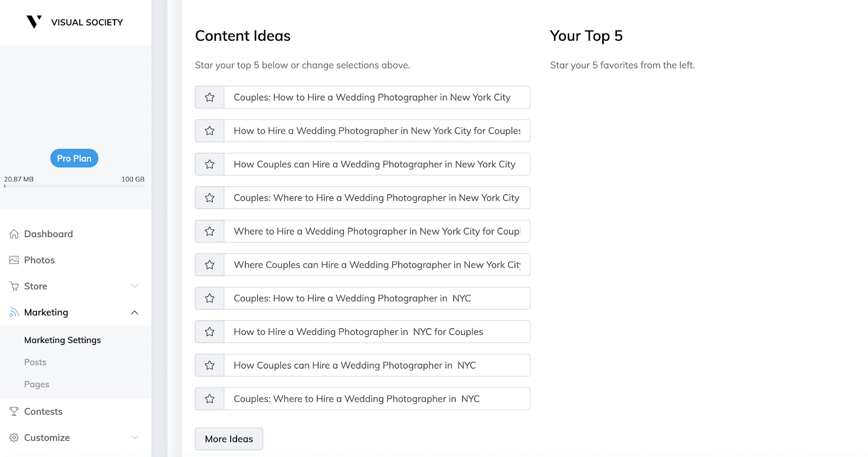Open the Pages submenu item

[36, 384]
